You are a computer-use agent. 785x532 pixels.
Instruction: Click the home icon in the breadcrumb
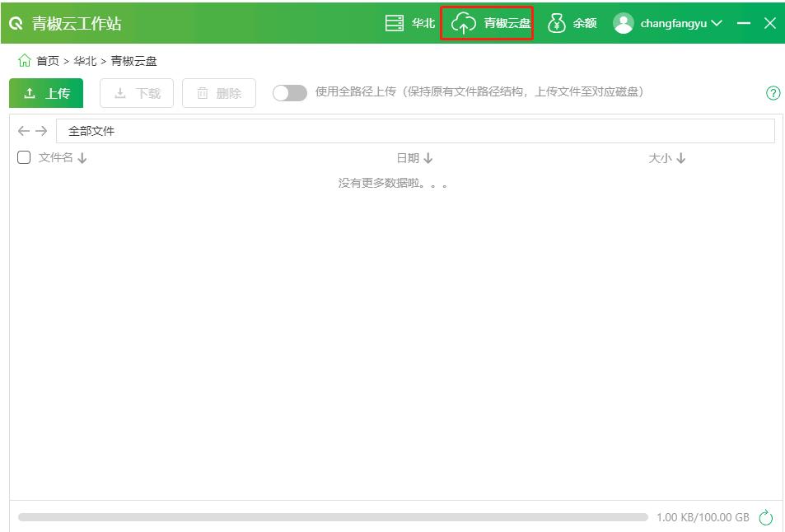click(x=25, y=61)
